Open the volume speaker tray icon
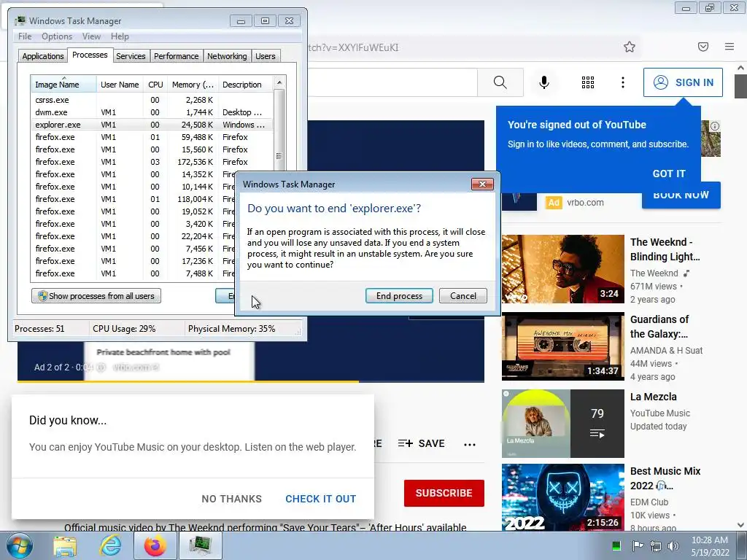 pos(673,546)
